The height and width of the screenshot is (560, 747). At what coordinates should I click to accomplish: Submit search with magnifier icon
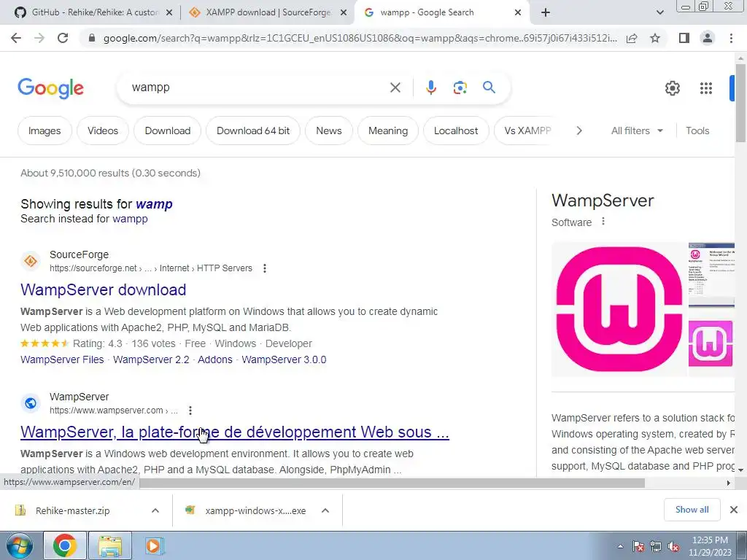(x=489, y=87)
